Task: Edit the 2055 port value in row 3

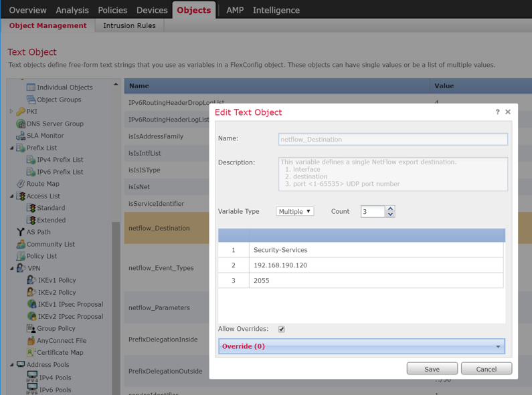Action: click(376, 281)
